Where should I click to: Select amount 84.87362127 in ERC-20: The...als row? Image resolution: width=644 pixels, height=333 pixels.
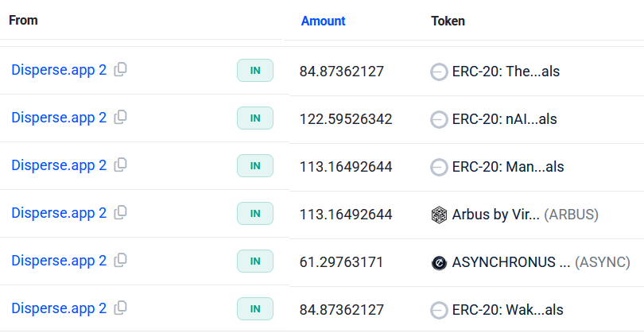341,72
